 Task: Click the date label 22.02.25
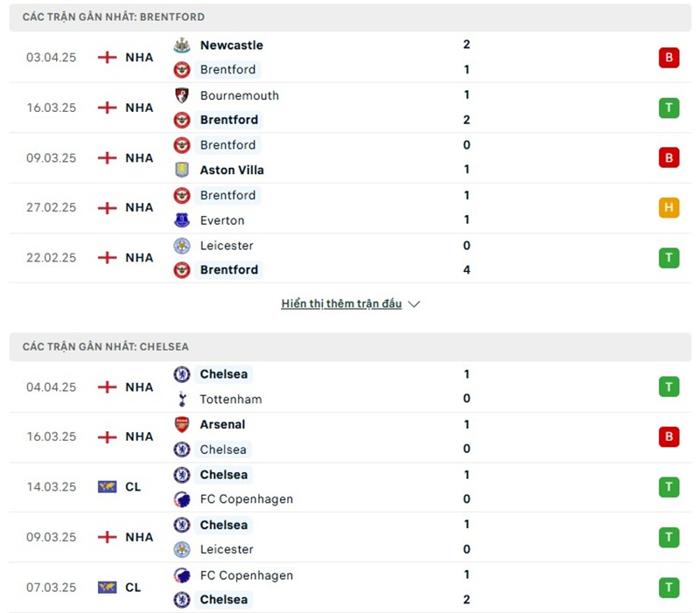pyautogui.click(x=50, y=257)
